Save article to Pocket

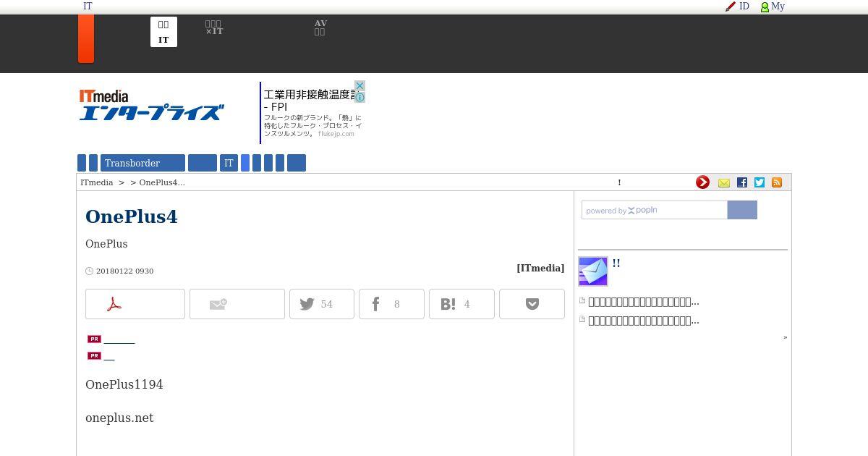tap(532, 304)
